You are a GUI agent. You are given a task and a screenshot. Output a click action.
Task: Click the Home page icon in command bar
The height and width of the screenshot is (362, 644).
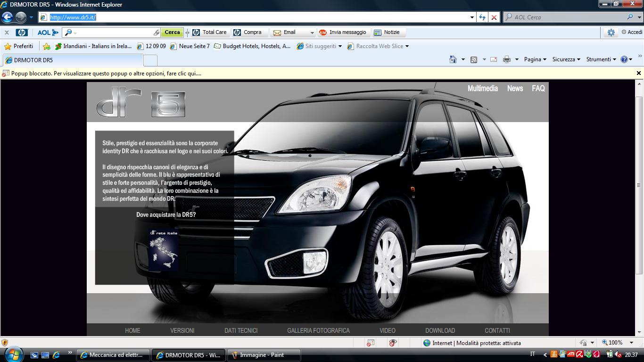point(453,59)
